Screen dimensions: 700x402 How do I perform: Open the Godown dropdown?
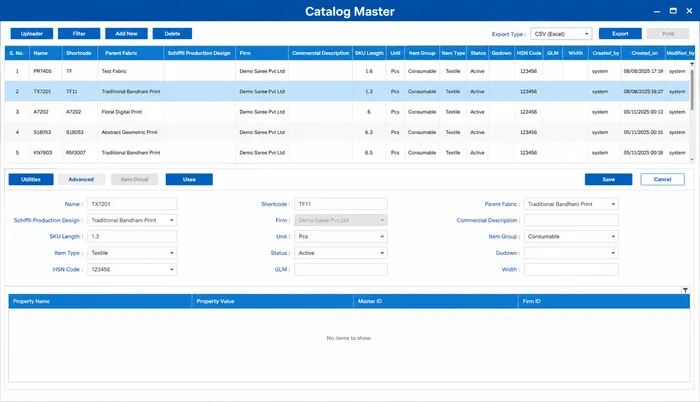(x=571, y=253)
